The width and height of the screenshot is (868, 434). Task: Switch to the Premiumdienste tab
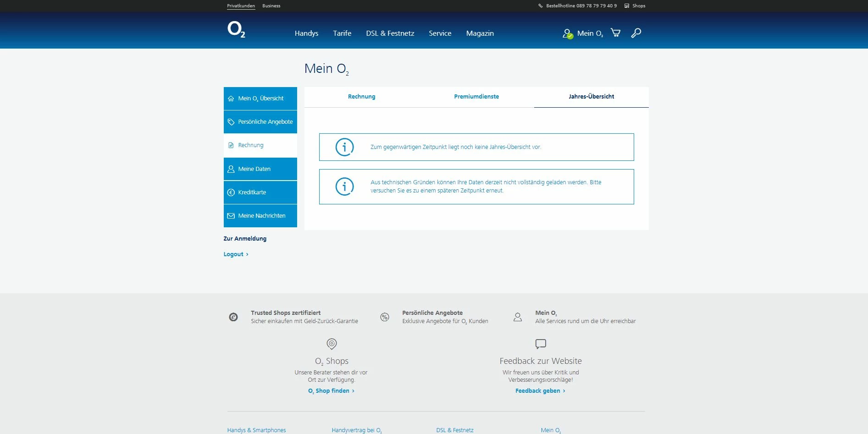476,97
